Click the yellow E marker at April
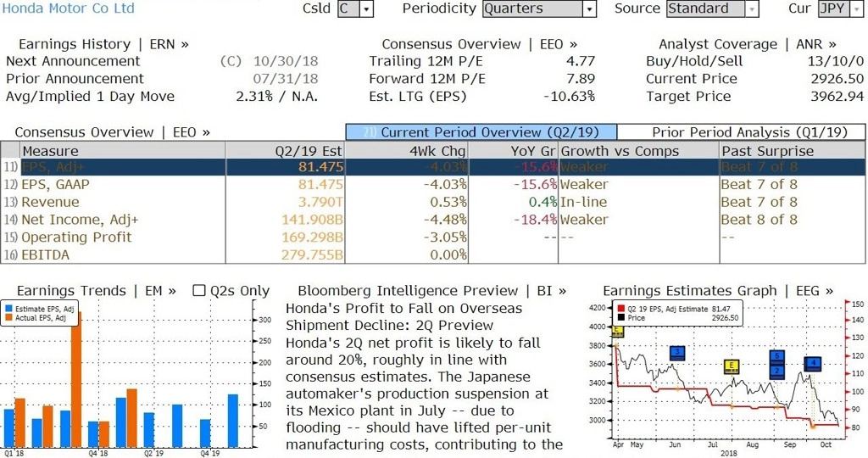Screen dimensions: 868x458 [616, 331]
